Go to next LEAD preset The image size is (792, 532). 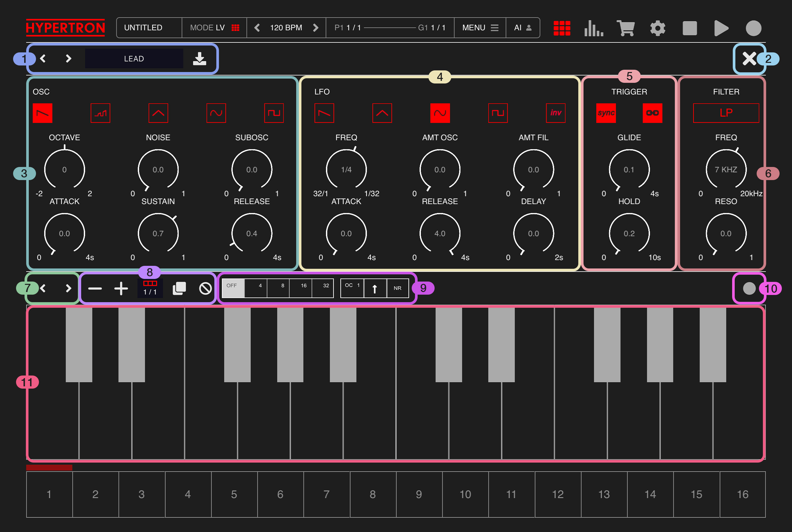[x=68, y=59]
